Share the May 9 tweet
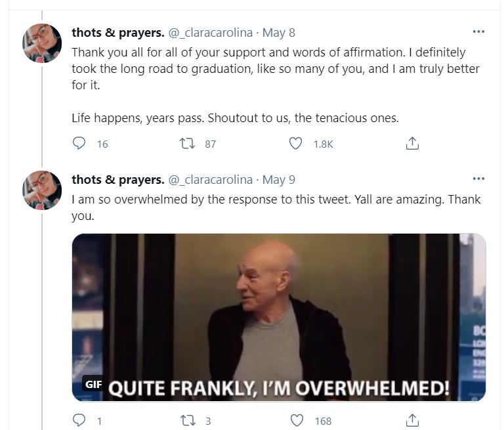Image resolution: width=504 pixels, height=430 pixels. pos(412,420)
